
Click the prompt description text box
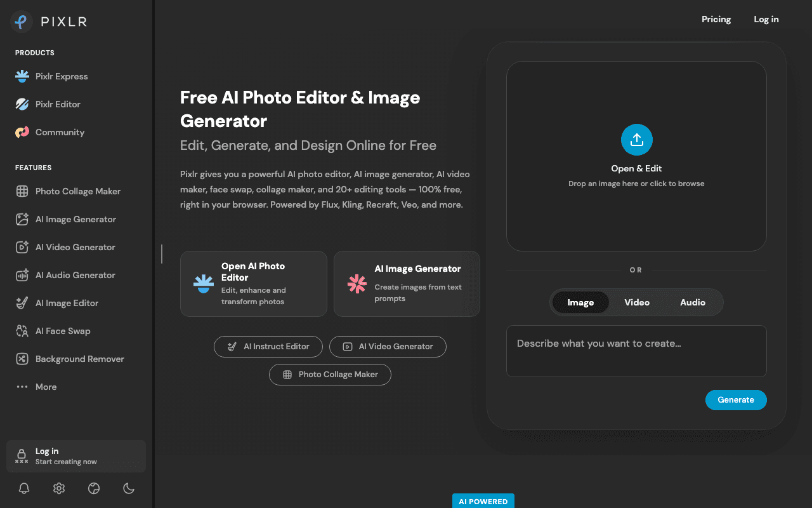click(636, 351)
